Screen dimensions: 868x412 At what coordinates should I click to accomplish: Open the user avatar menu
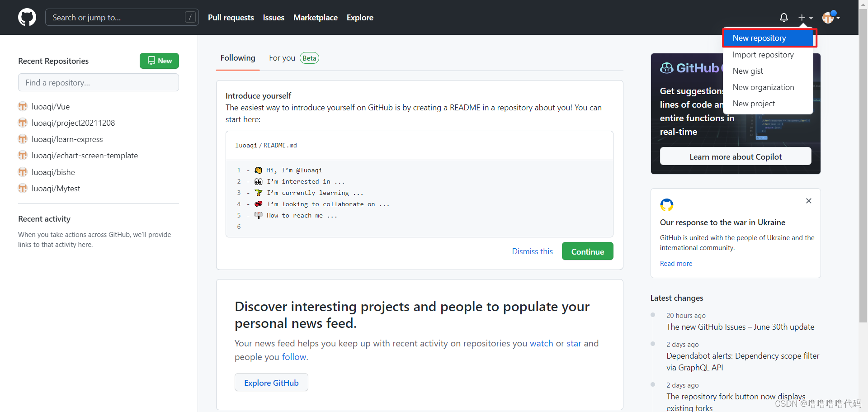point(831,17)
